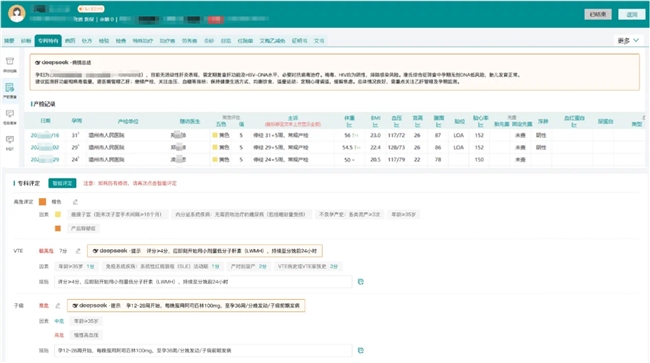Select the active 专科特有 tab
650x363 pixels.
pos(48,41)
